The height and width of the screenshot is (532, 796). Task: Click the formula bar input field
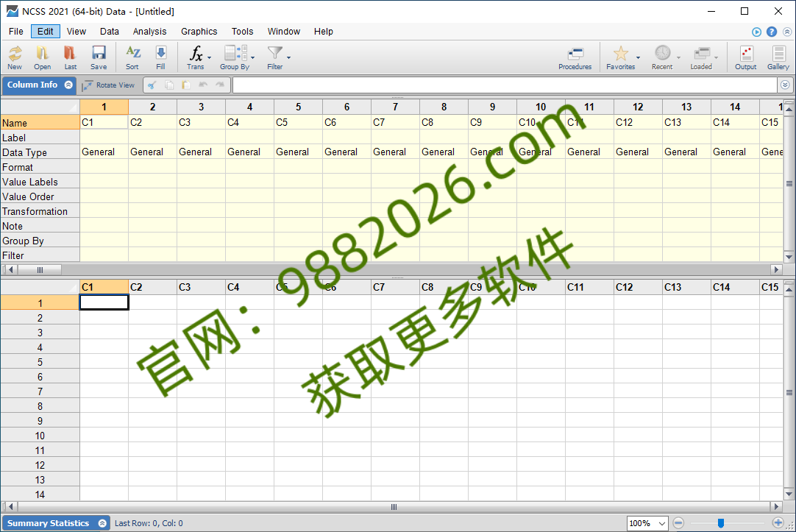click(x=505, y=85)
